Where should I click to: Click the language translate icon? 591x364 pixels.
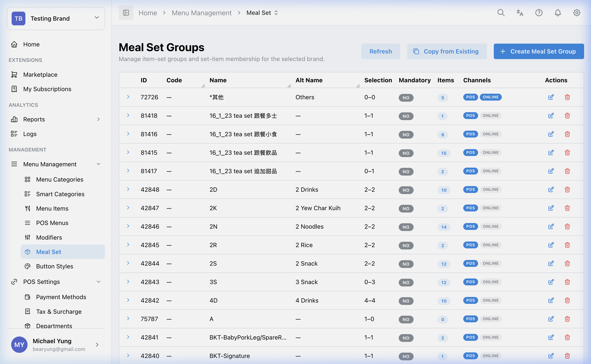click(x=520, y=13)
